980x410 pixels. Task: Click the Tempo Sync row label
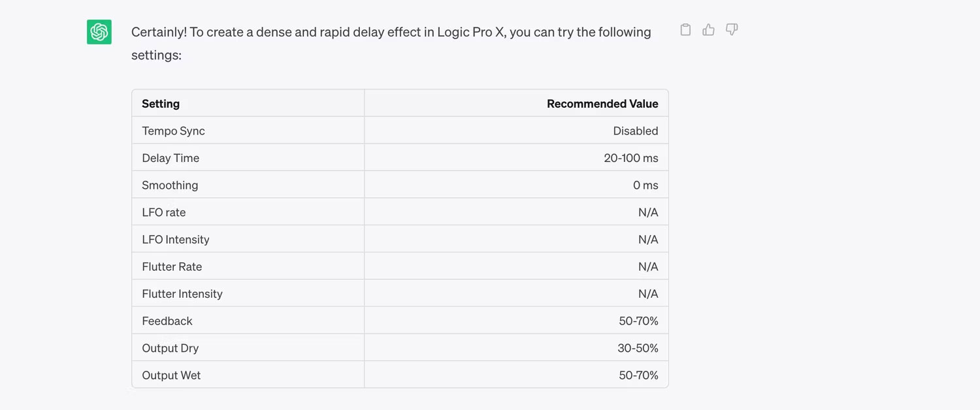point(173,131)
